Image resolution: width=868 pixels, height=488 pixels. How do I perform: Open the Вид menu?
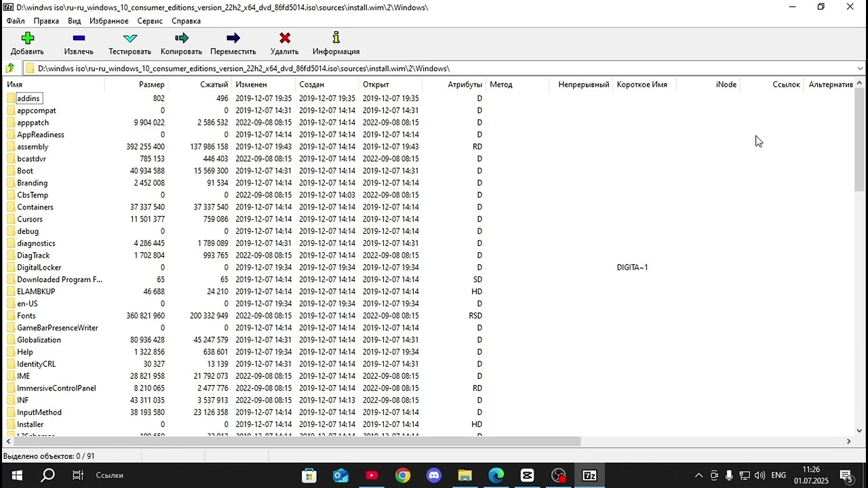(75, 21)
